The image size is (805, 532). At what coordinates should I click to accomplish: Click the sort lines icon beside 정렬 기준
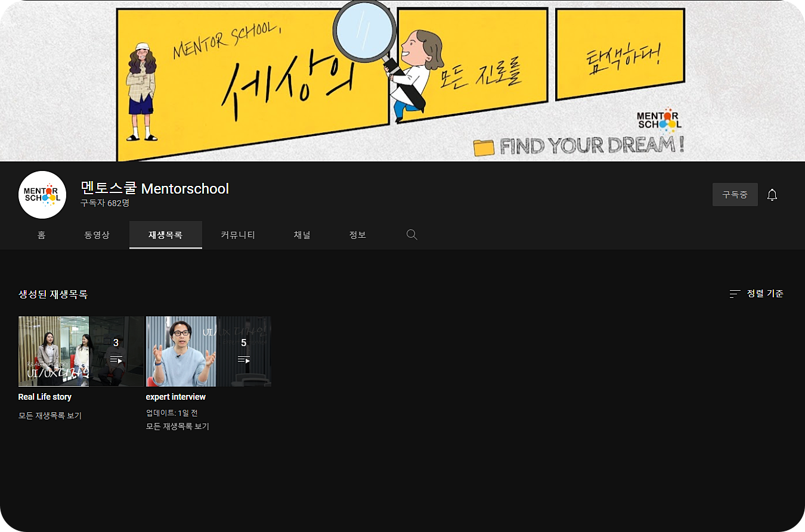coord(735,294)
